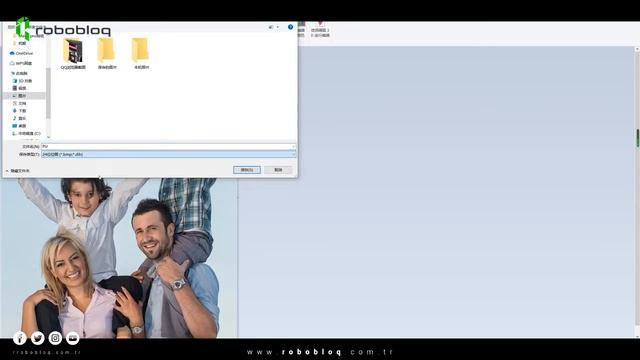
Task: Open the 3D Objects folder in sidebar
Action: coord(22,81)
